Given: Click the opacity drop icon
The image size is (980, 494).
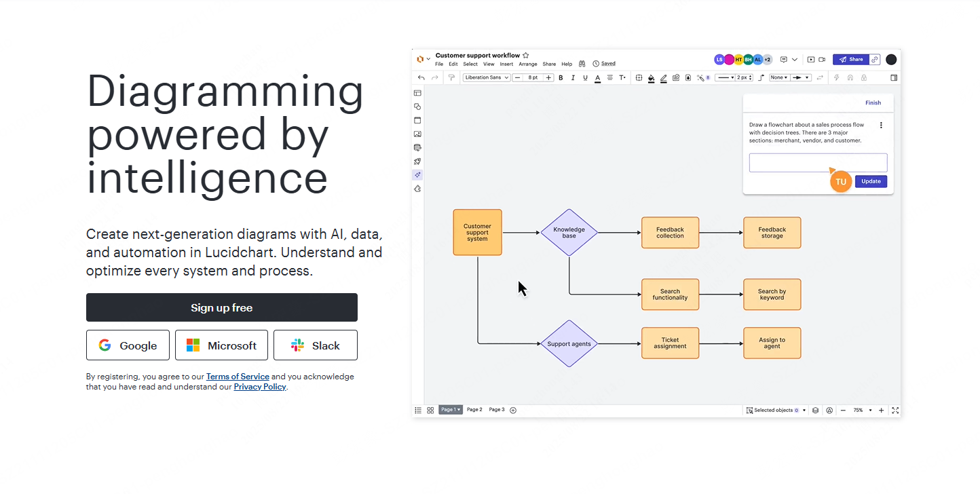Looking at the screenshot, I should (688, 78).
